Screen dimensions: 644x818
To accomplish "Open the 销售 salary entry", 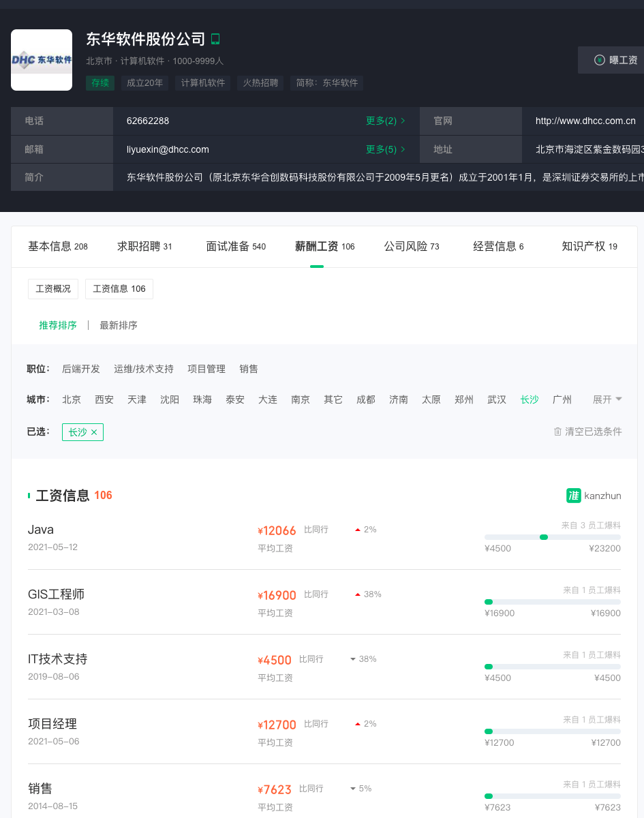I will pyautogui.click(x=40, y=789).
